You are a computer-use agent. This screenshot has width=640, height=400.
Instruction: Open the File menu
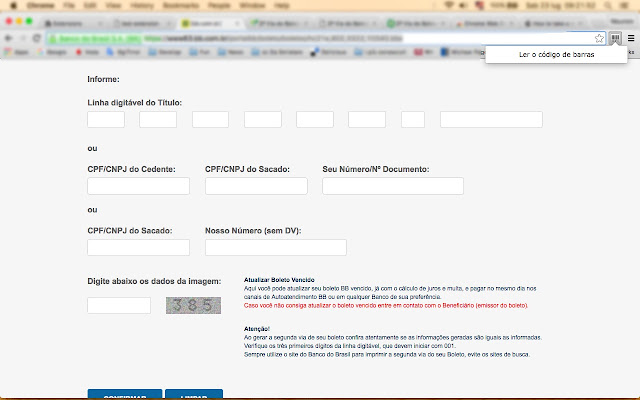[69, 6]
